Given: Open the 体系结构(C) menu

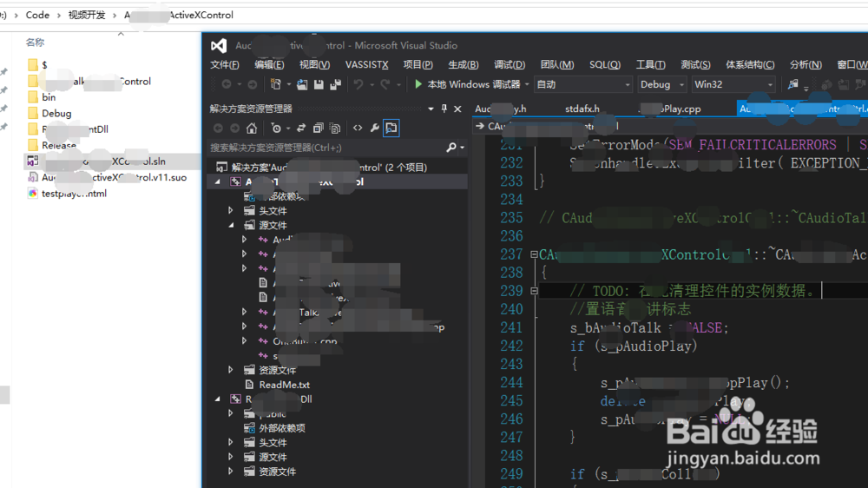Looking at the screenshot, I should coord(750,65).
